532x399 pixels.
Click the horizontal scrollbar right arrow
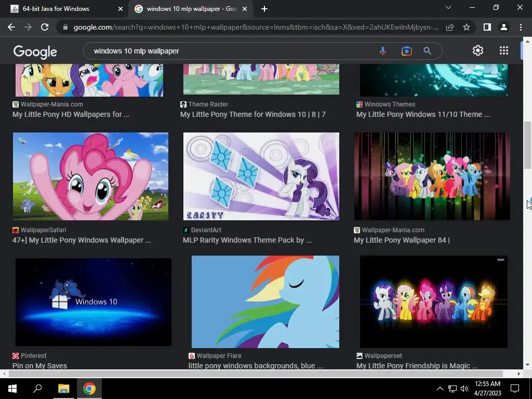(519, 374)
